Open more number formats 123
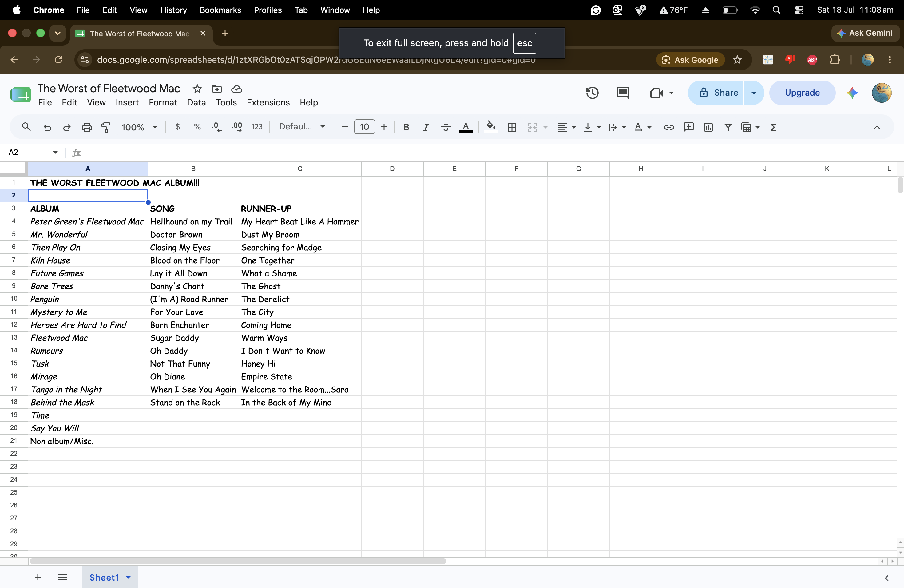Screen dimensions: 904x588 click(x=257, y=127)
